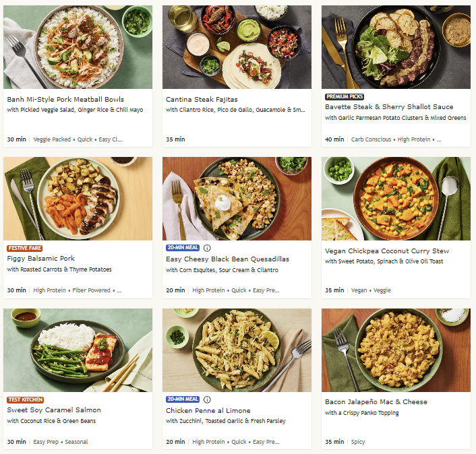Open the Cantina Steak Fajitas image
The height and width of the screenshot is (454, 476).
(x=237, y=47)
